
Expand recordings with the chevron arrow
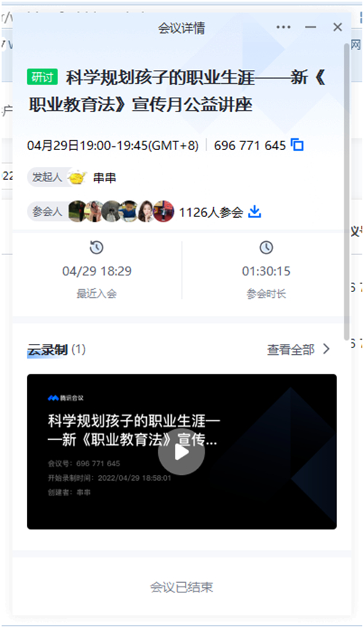[326, 349]
